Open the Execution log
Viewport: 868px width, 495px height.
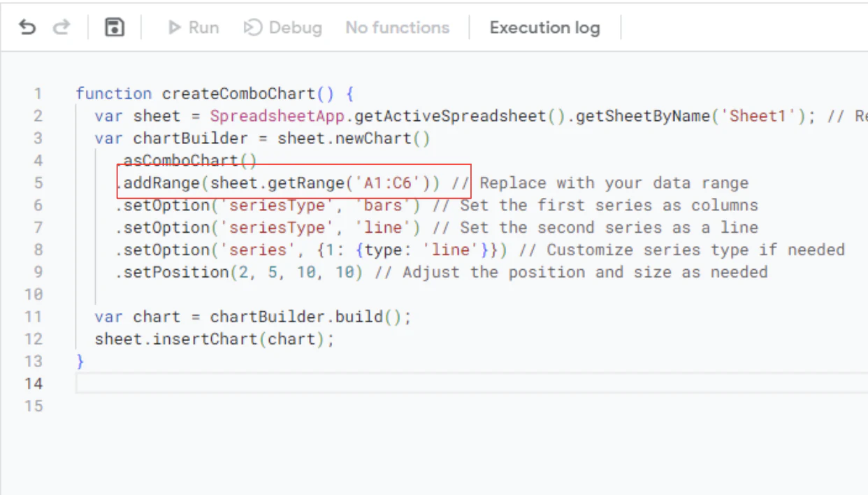click(544, 28)
